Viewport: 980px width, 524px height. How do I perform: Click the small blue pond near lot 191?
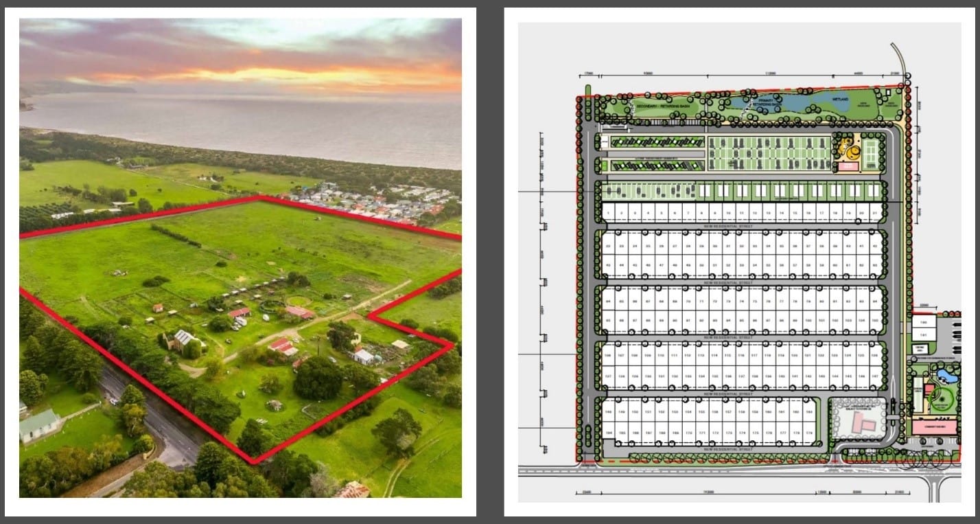click(x=948, y=375)
